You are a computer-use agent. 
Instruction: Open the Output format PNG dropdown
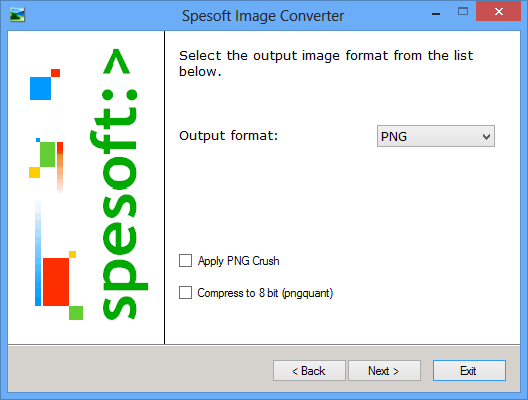coord(436,136)
